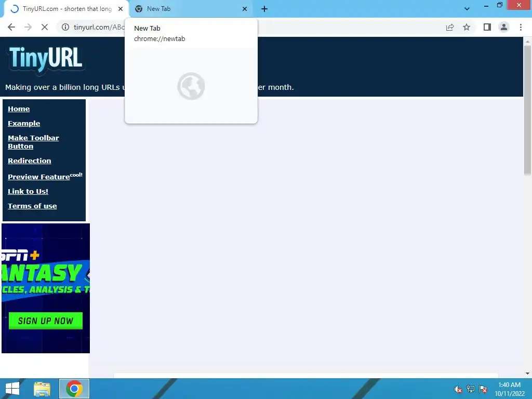Bookmark this tab with the star
The height and width of the screenshot is (399, 532).
click(467, 27)
